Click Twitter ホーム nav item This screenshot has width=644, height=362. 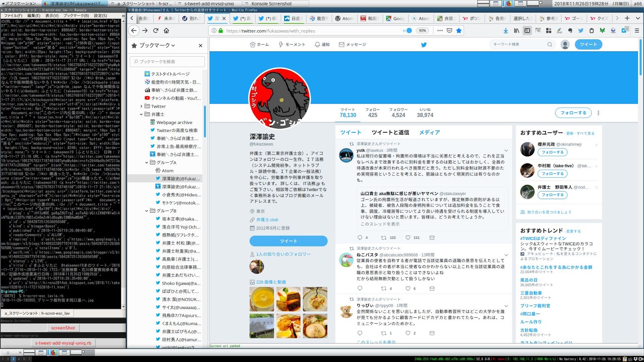coord(260,45)
